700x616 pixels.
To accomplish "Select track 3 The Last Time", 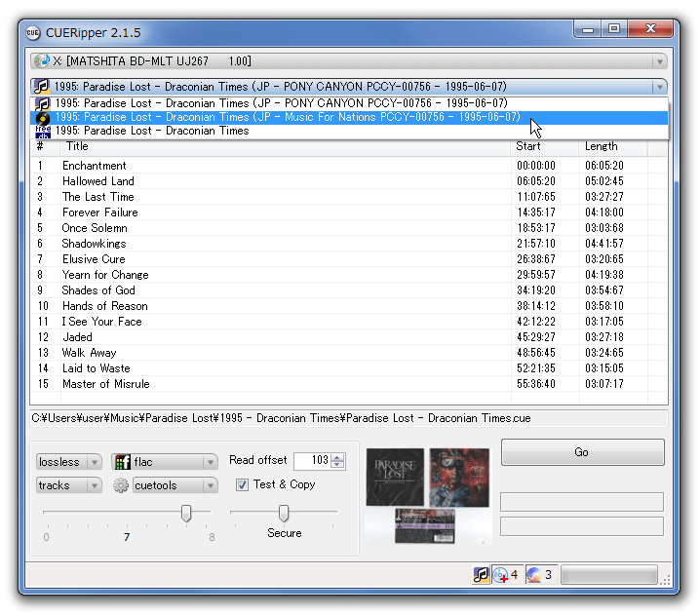I will [x=349, y=197].
